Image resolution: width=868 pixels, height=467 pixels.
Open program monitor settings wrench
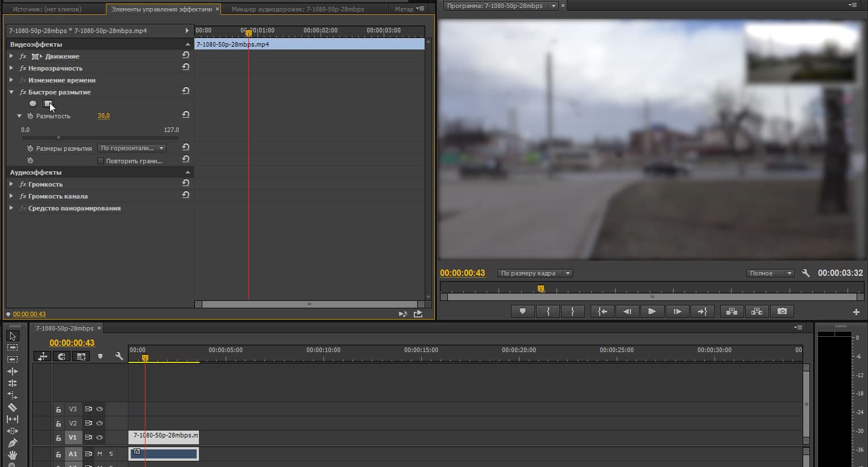(x=805, y=273)
